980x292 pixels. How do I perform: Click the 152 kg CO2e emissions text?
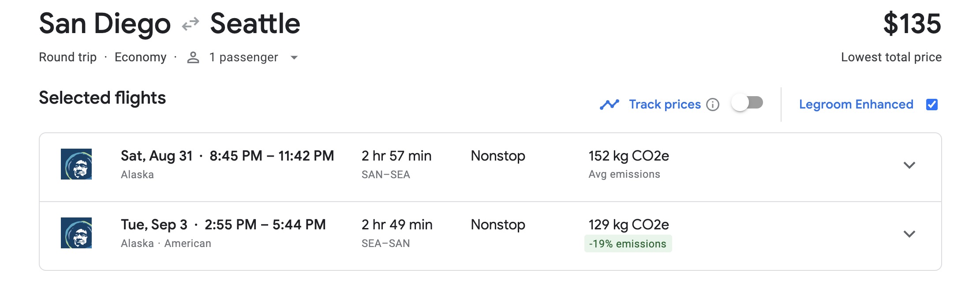pyautogui.click(x=628, y=156)
